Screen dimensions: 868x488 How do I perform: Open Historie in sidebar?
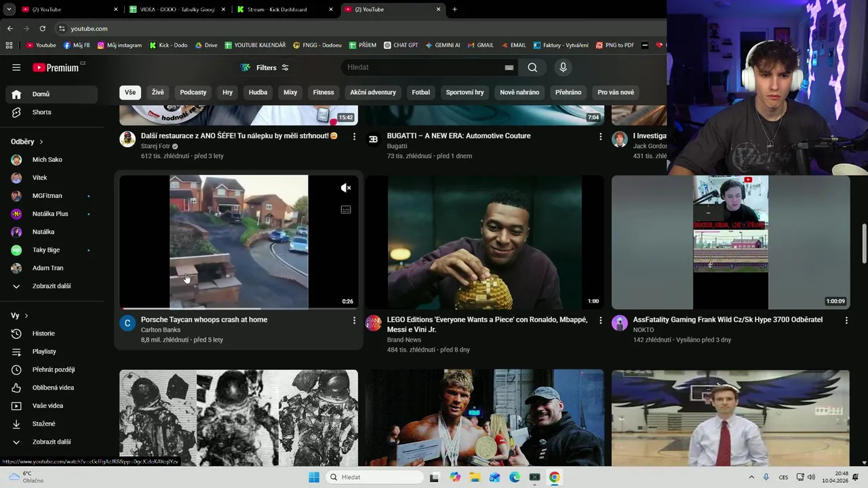point(52,333)
